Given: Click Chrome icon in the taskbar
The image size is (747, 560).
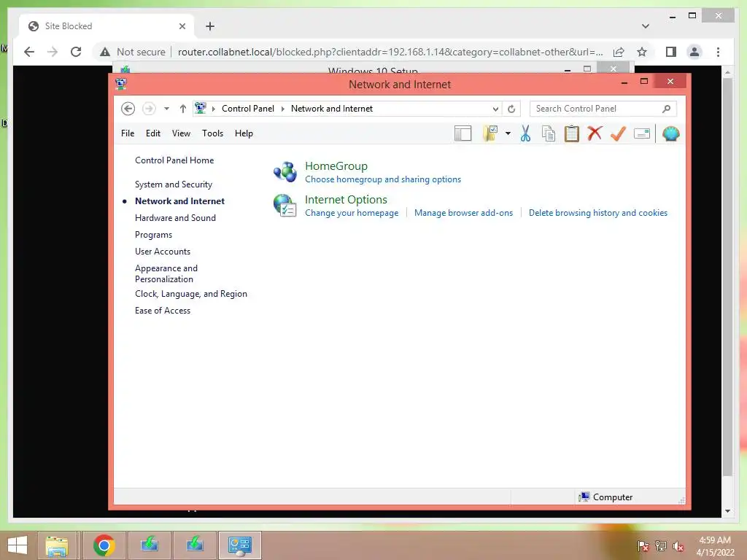Looking at the screenshot, I should click(x=104, y=545).
